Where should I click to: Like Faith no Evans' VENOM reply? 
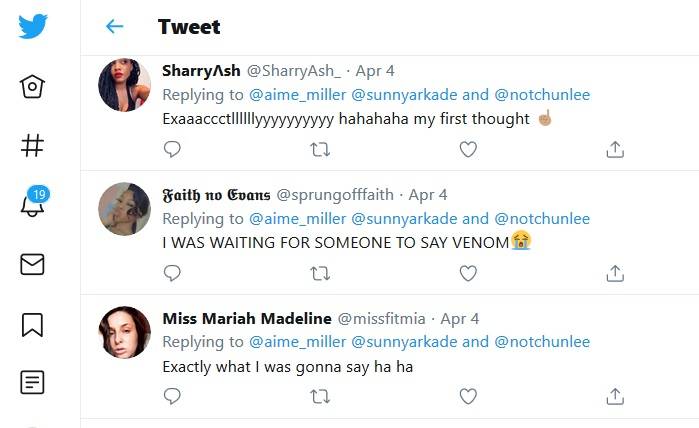468,272
